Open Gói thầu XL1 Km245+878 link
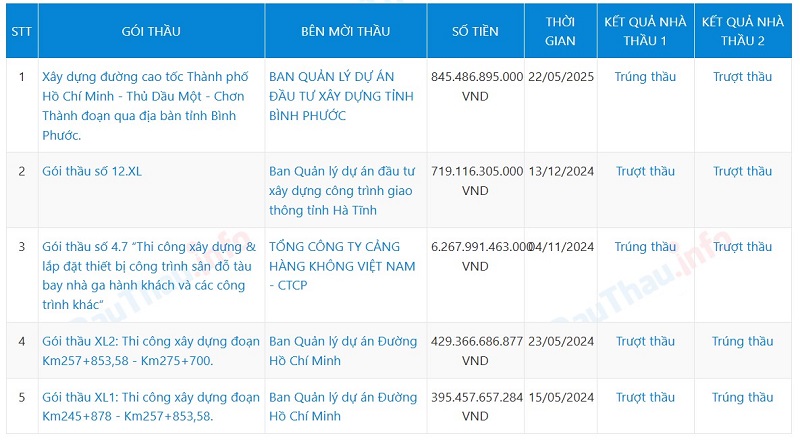This screenshot has height=440, width=800. click(x=151, y=406)
